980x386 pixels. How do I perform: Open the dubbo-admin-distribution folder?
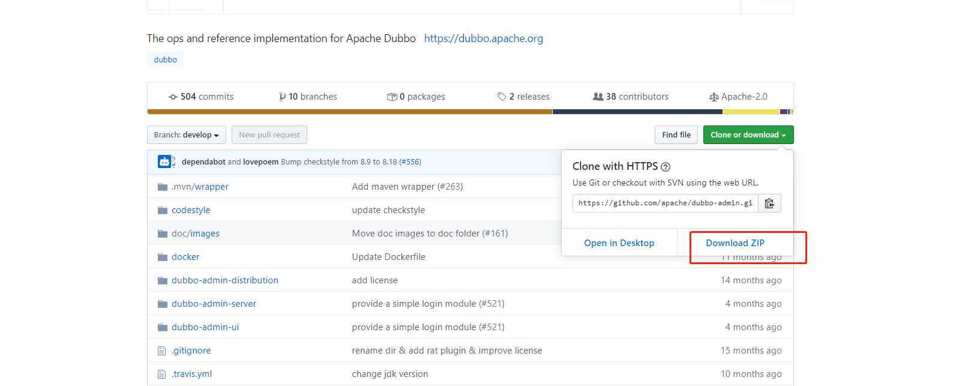[225, 280]
